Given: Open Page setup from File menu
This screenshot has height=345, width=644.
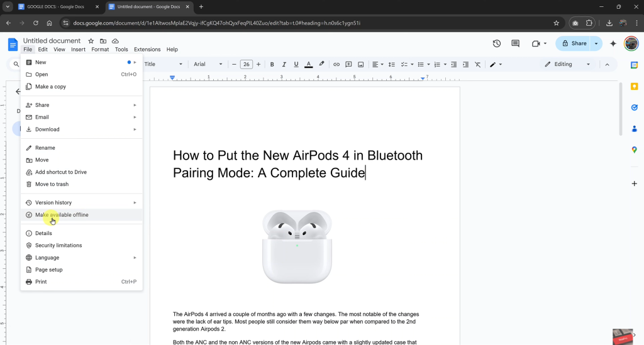Looking at the screenshot, I should (x=81, y=270).
